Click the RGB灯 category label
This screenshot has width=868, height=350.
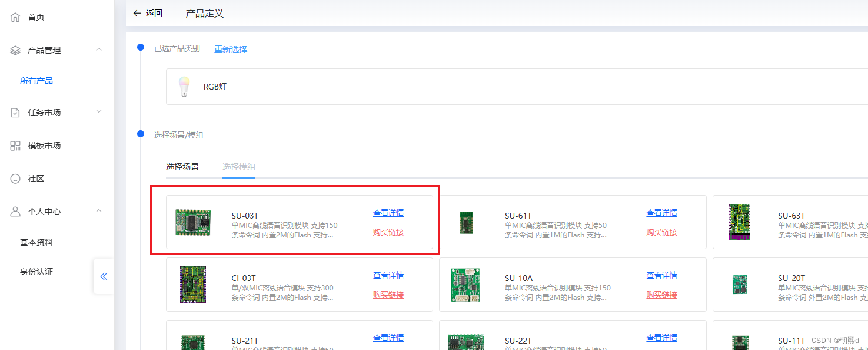pyautogui.click(x=215, y=87)
